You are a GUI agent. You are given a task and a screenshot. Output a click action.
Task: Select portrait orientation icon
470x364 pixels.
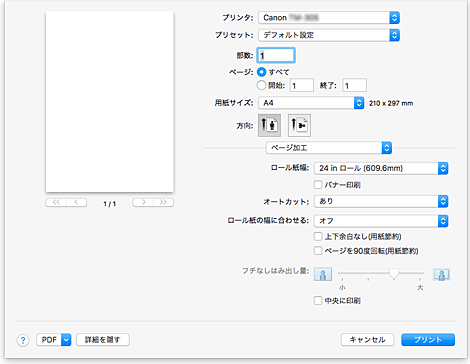tap(269, 125)
